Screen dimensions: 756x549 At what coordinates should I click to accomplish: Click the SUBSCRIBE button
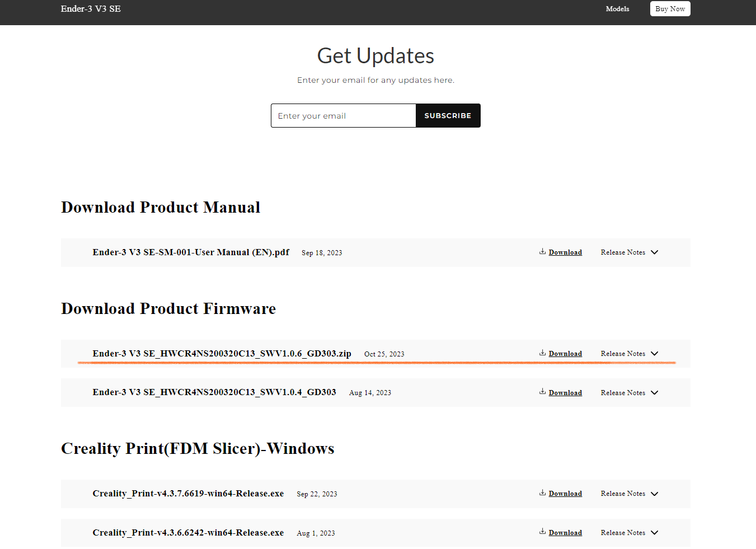tap(448, 116)
